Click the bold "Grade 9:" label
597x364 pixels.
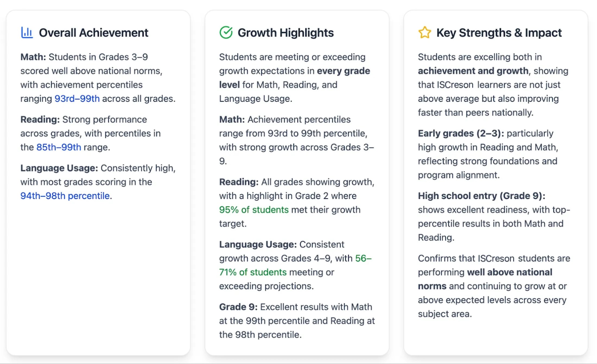pos(238,307)
